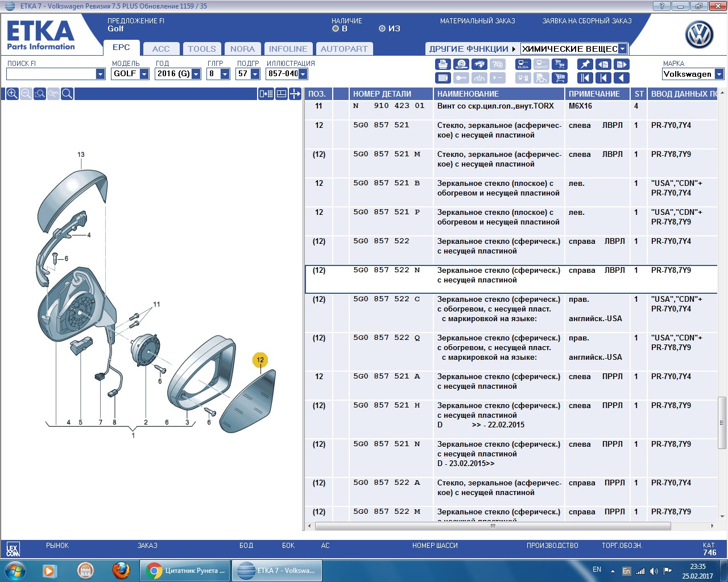Click the parts list scroll down arrow

pyautogui.click(x=722, y=516)
